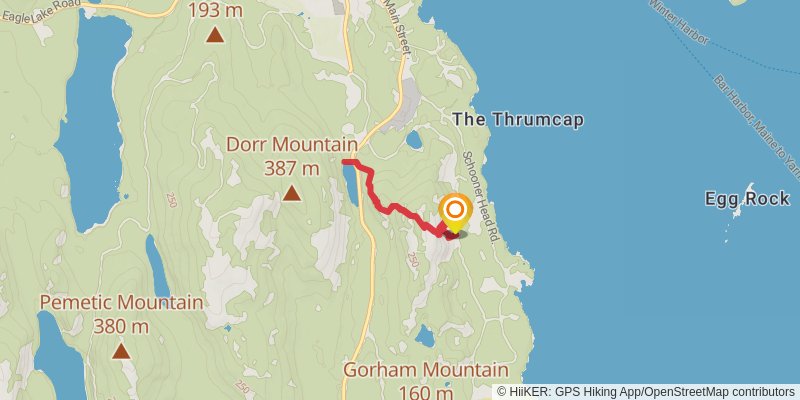
Task: Click the west end of the red trail
Action: 345,162
